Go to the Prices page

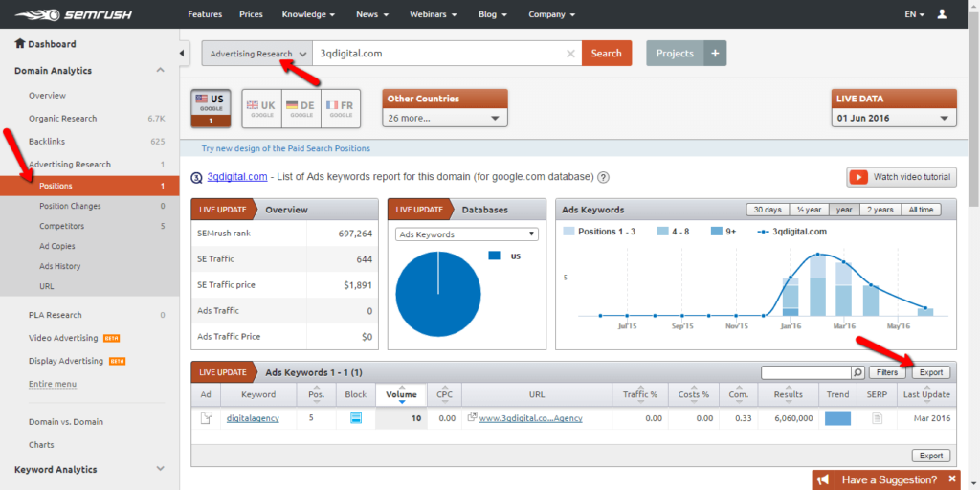point(252,14)
